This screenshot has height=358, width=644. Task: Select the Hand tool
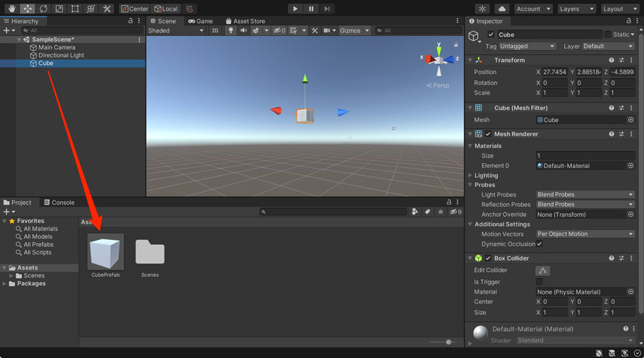[12, 8]
